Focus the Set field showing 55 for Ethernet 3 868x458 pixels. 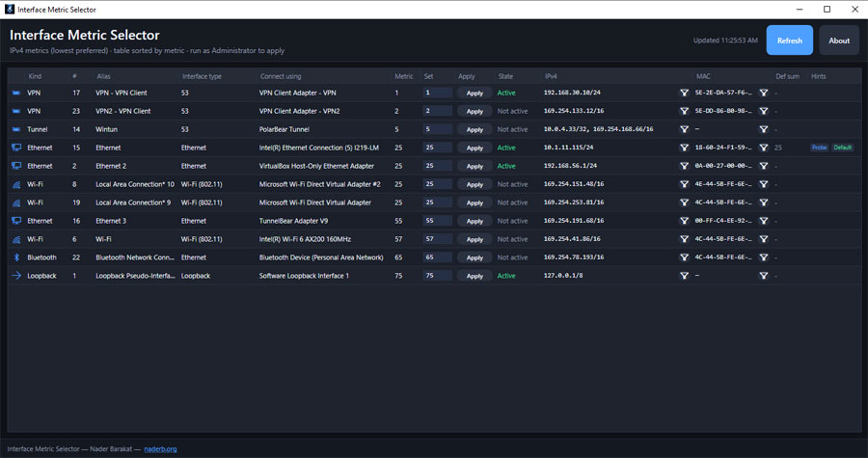click(x=437, y=221)
